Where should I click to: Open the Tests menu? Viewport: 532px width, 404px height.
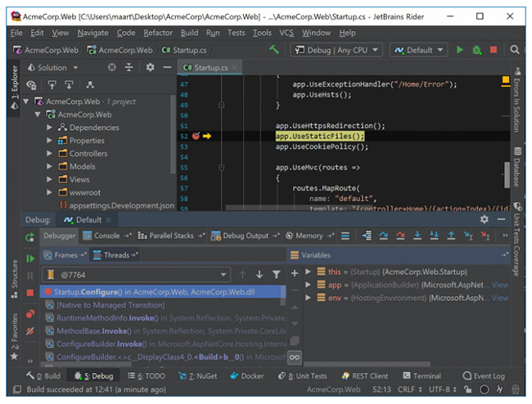(x=237, y=33)
